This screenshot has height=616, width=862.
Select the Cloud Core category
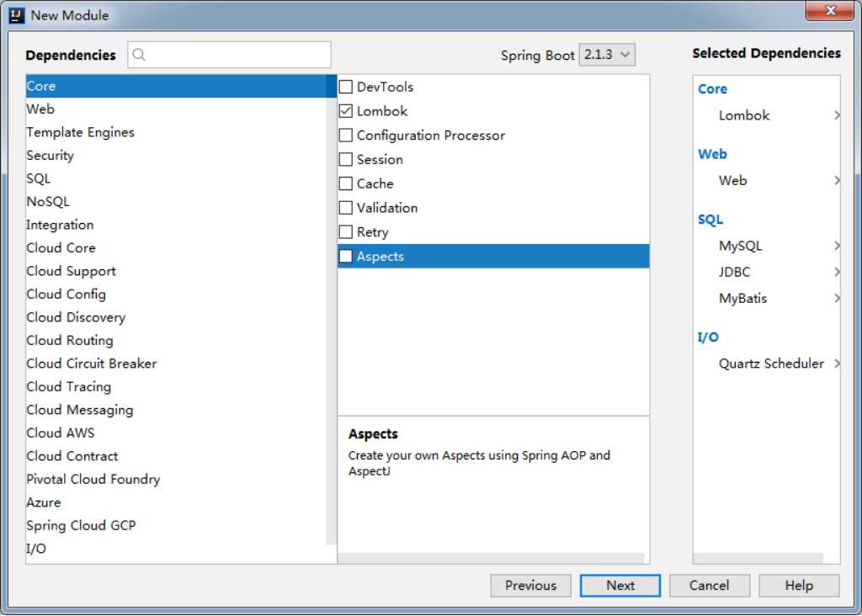click(x=176, y=247)
